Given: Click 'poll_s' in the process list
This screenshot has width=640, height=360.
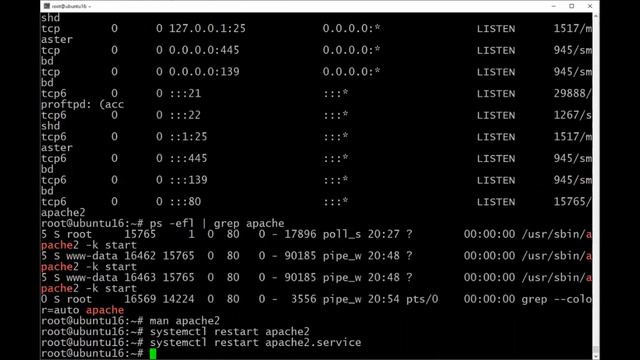Looking at the screenshot, I should point(342,234).
